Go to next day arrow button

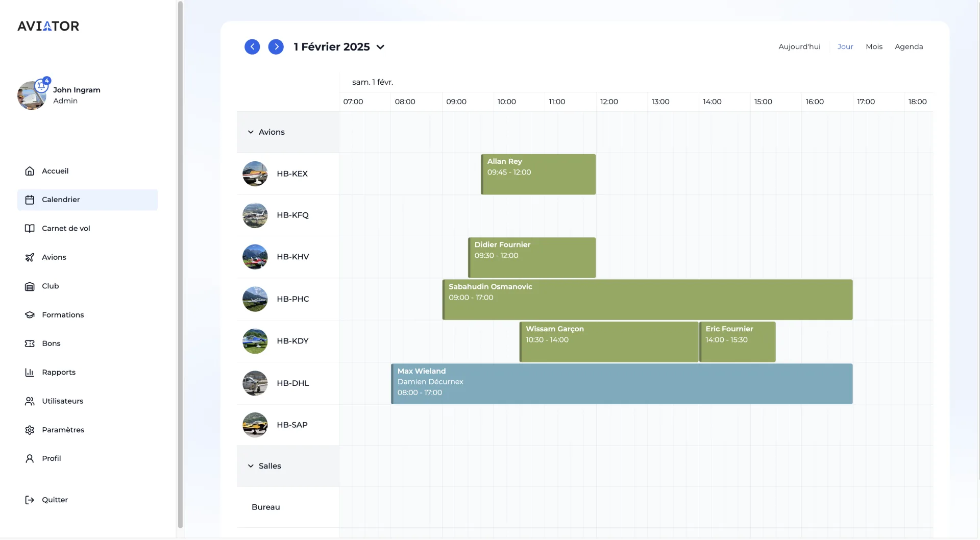click(276, 47)
